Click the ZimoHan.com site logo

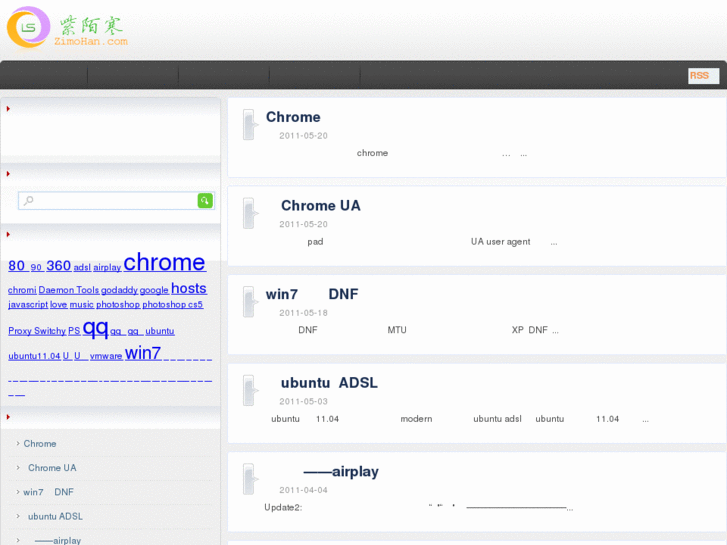coord(67,27)
